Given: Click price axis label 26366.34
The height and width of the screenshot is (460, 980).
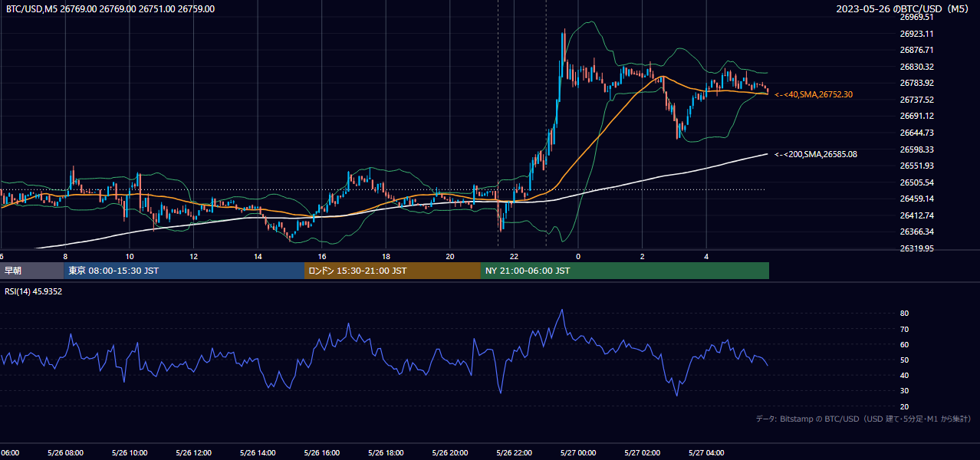Looking at the screenshot, I should click(916, 232).
